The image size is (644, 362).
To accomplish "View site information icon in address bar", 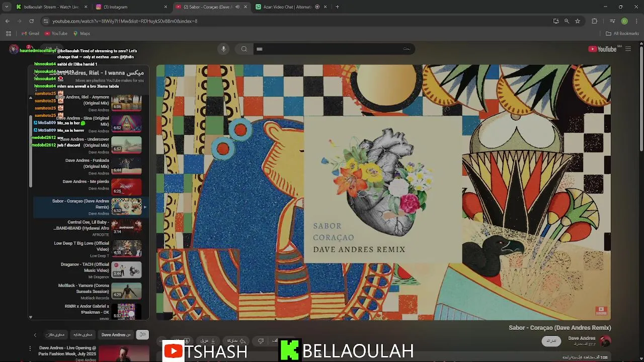I will [46, 21].
